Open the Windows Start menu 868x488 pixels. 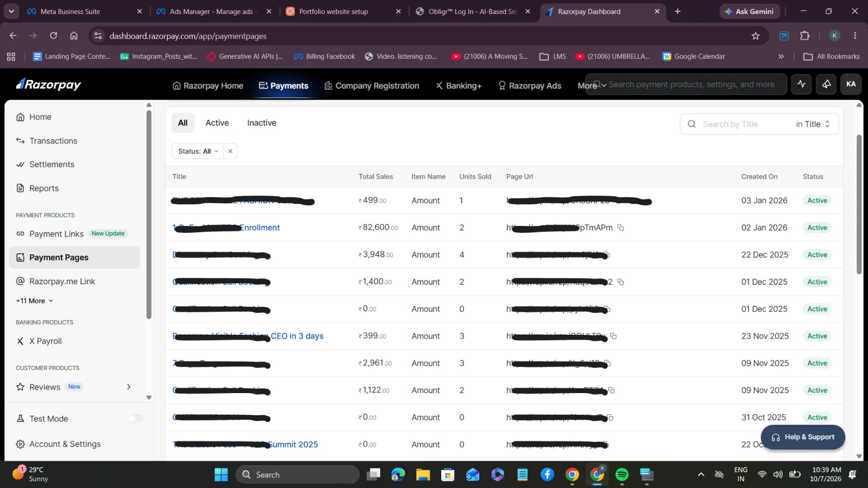pyautogui.click(x=221, y=475)
